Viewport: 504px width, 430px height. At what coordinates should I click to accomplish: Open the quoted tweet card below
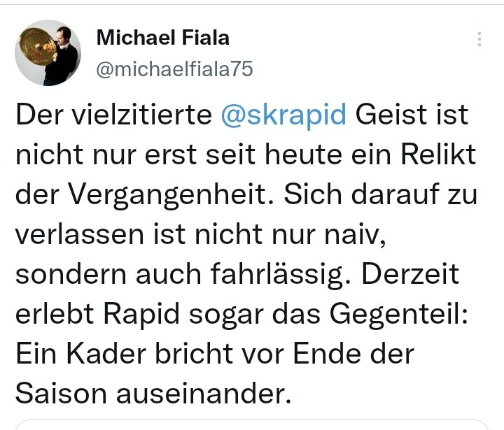point(252,424)
